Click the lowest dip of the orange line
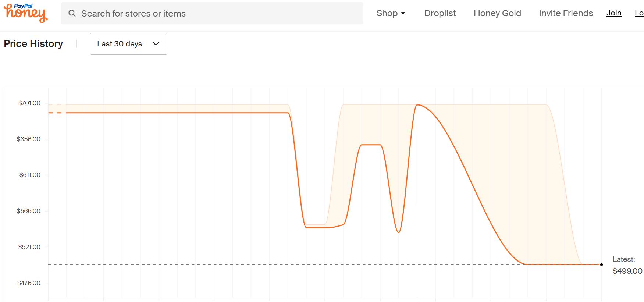 click(x=399, y=232)
